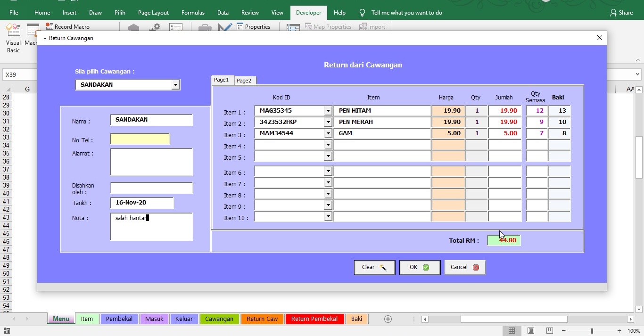Open the Page Layout ribbon tab

(153, 13)
